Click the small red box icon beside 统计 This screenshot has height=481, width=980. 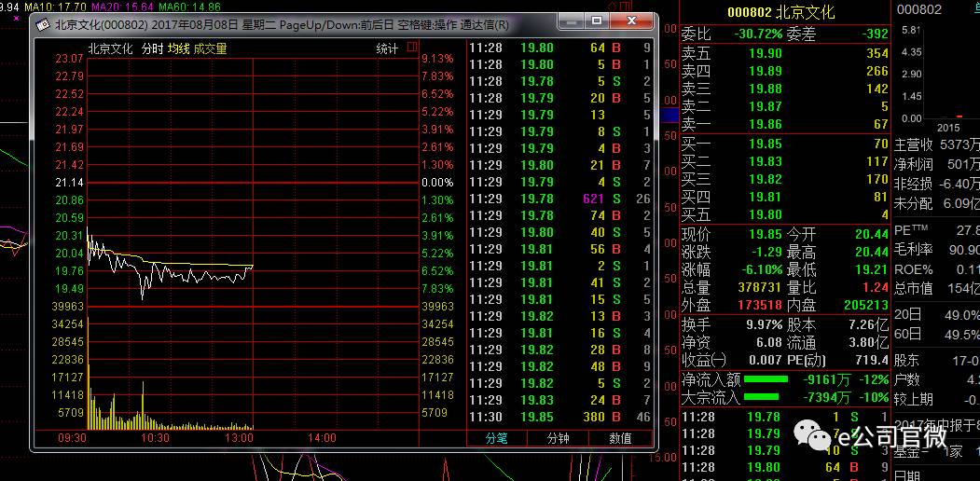click(x=411, y=48)
